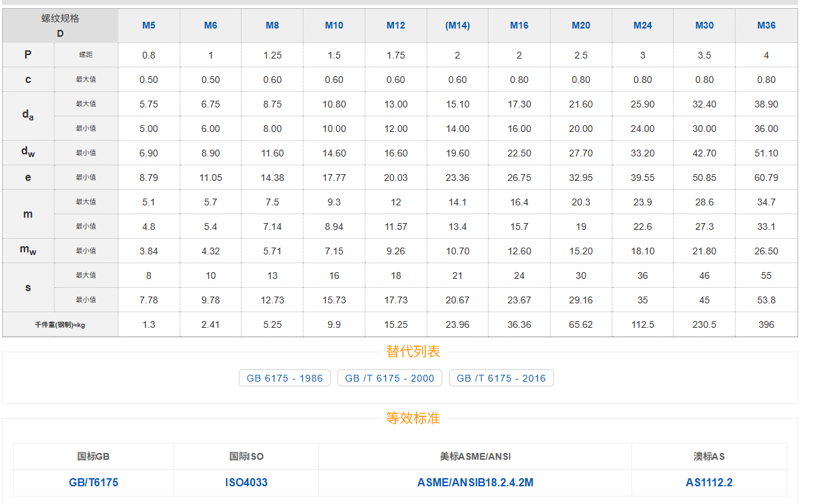The width and height of the screenshot is (824, 504).
Task: Follow the ISO4033 equivalent standard link
Action: (246, 483)
